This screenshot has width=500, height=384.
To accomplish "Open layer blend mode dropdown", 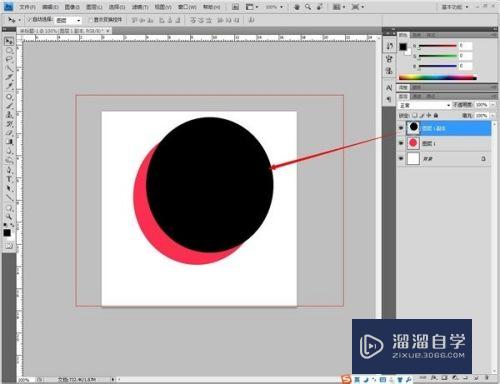I will pos(424,105).
